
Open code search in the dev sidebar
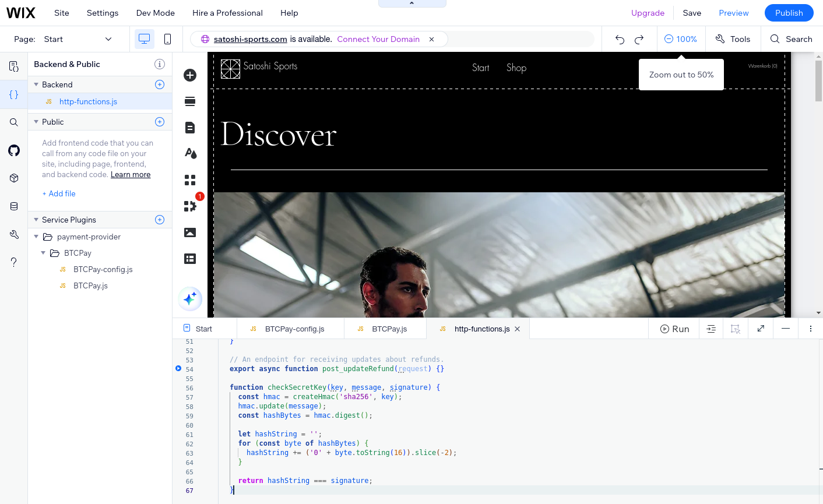click(x=13, y=122)
